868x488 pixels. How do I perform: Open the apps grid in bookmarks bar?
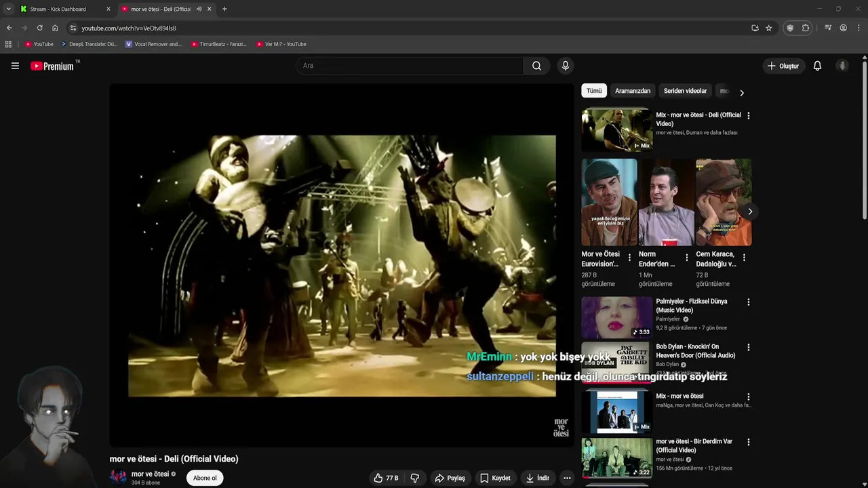coord(8,44)
